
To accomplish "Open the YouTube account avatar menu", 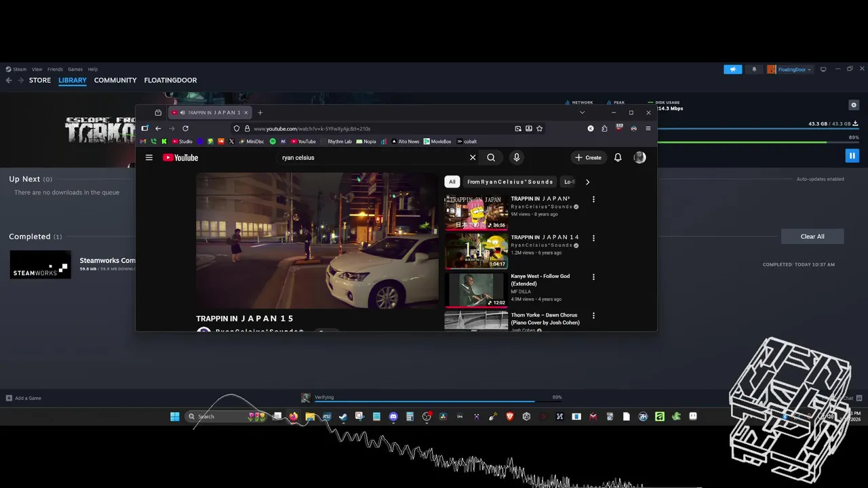I will [x=639, y=157].
